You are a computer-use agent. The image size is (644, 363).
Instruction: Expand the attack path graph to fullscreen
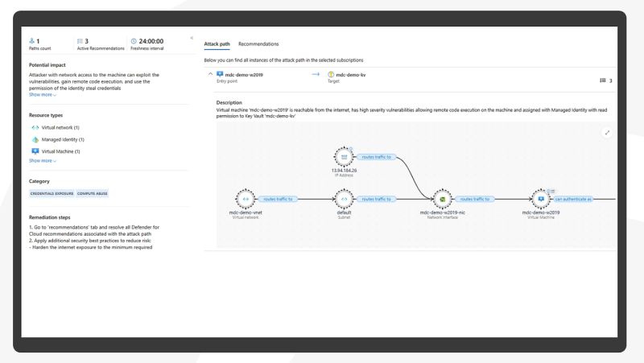[x=607, y=133]
